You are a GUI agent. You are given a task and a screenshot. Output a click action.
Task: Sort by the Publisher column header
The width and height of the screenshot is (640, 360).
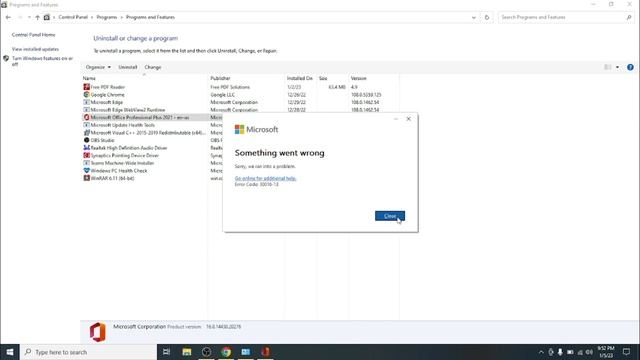(x=220, y=78)
